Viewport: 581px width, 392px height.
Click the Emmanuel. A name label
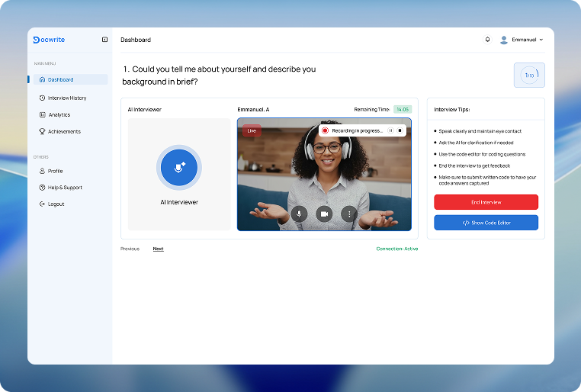pyautogui.click(x=253, y=110)
